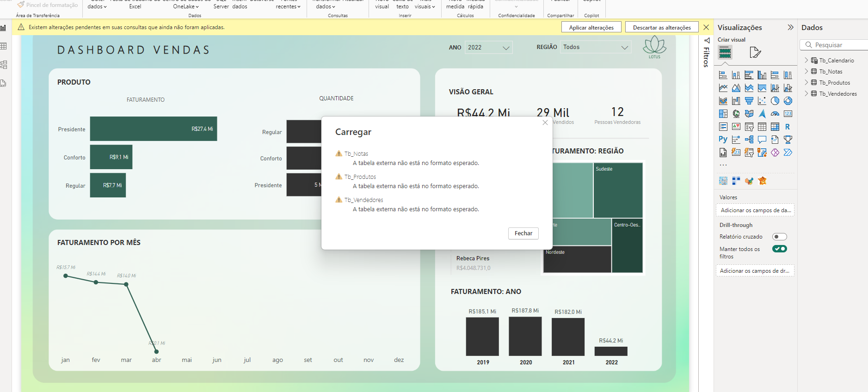Select the clustered column chart visual
The image size is (868, 392).
pyautogui.click(x=762, y=75)
